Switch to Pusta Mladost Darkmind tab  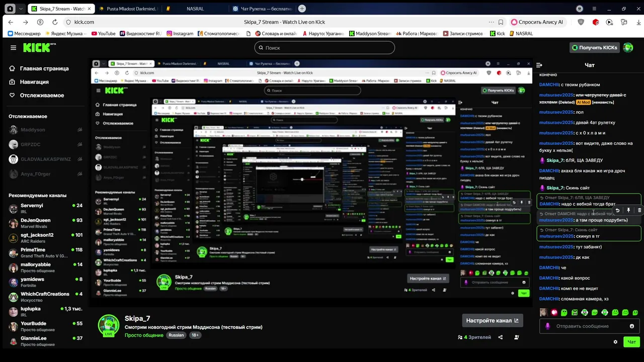pos(128,9)
